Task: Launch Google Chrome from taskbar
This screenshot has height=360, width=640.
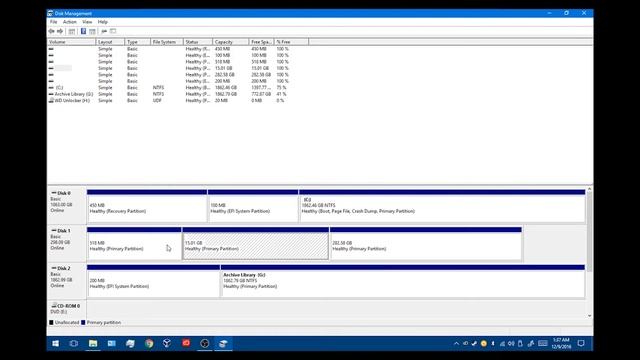Action: click(149, 344)
